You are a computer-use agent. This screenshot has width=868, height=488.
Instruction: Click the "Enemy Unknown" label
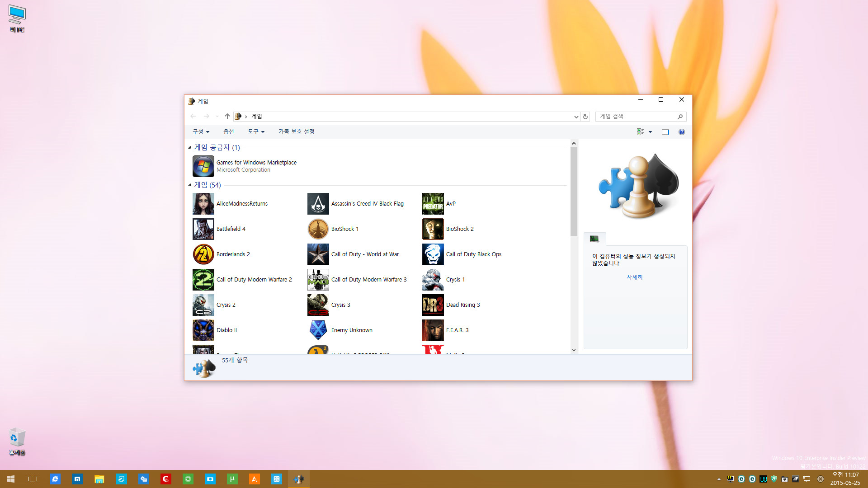352,330
